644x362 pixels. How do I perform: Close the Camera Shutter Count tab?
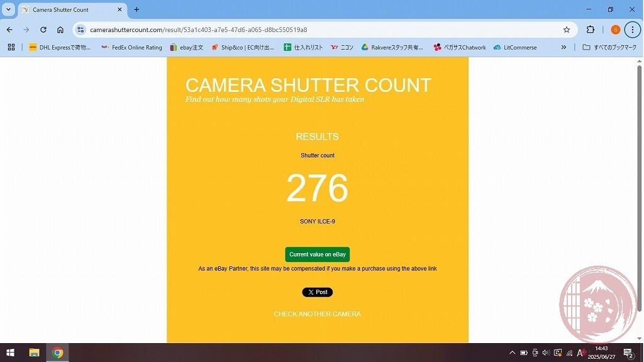pyautogui.click(x=119, y=9)
